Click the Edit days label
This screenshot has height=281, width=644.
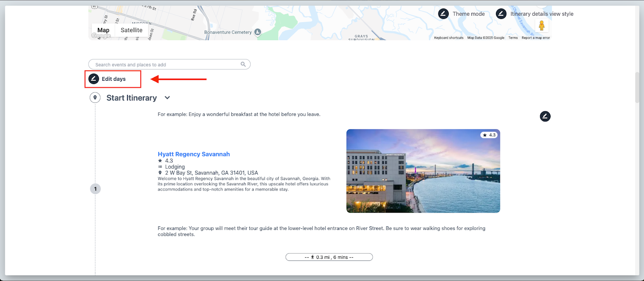pos(114,79)
